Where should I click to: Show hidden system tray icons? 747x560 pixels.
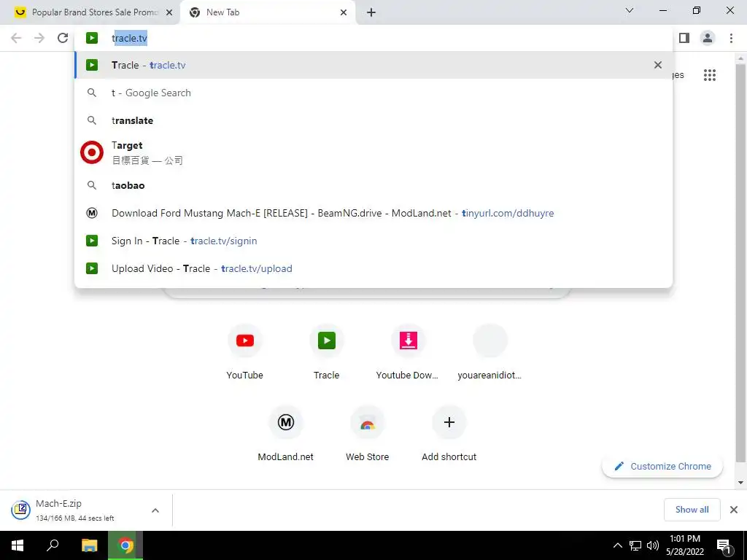coord(617,545)
